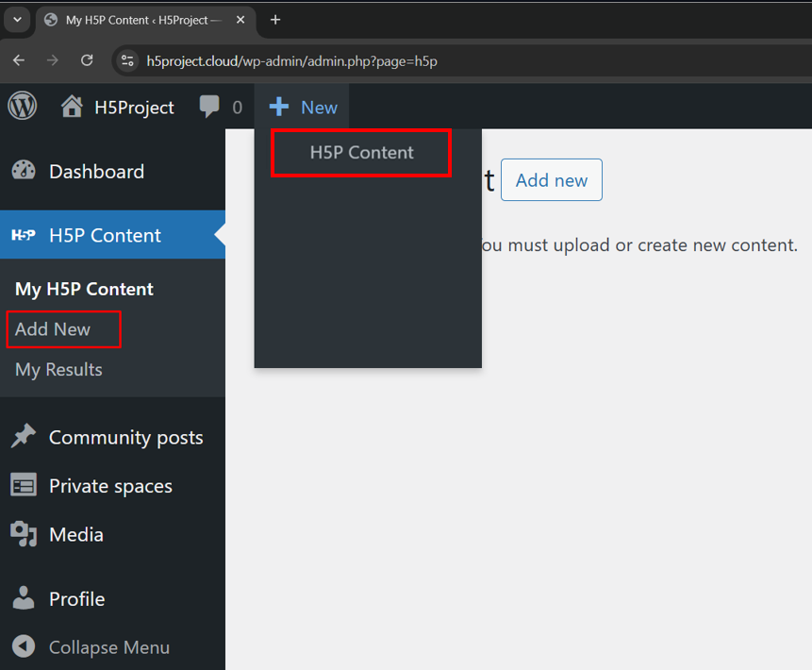Open My Results submenu link
812x670 pixels.
coord(58,370)
